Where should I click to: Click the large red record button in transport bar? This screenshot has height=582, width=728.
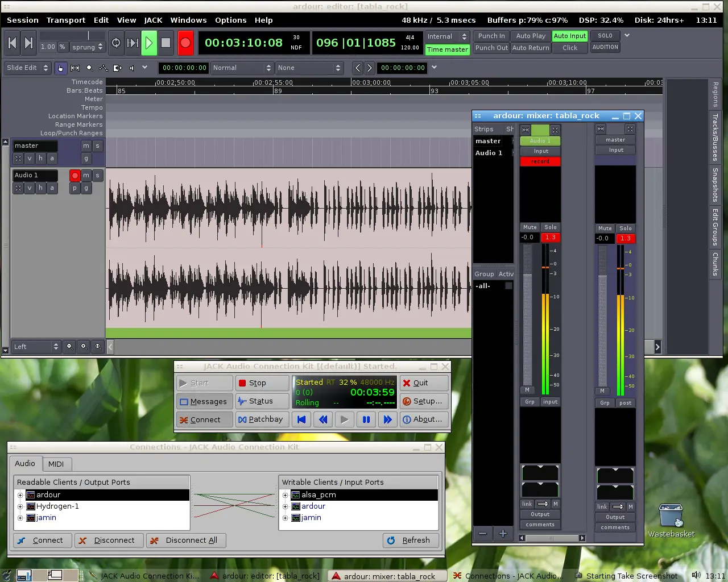[185, 43]
